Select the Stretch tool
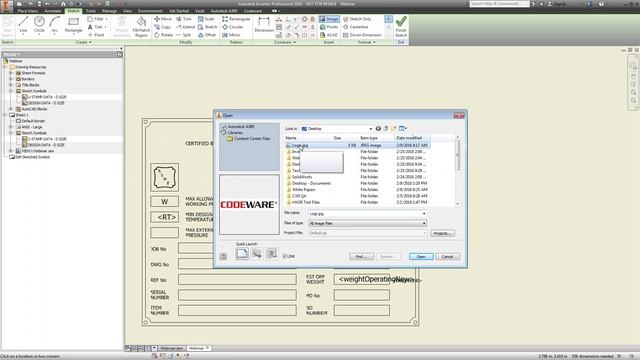The width and height of the screenshot is (640, 360). [x=208, y=27]
